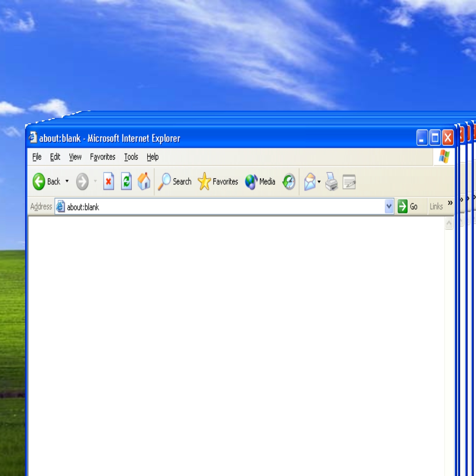Click the page icon in the address bar

(x=60, y=206)
